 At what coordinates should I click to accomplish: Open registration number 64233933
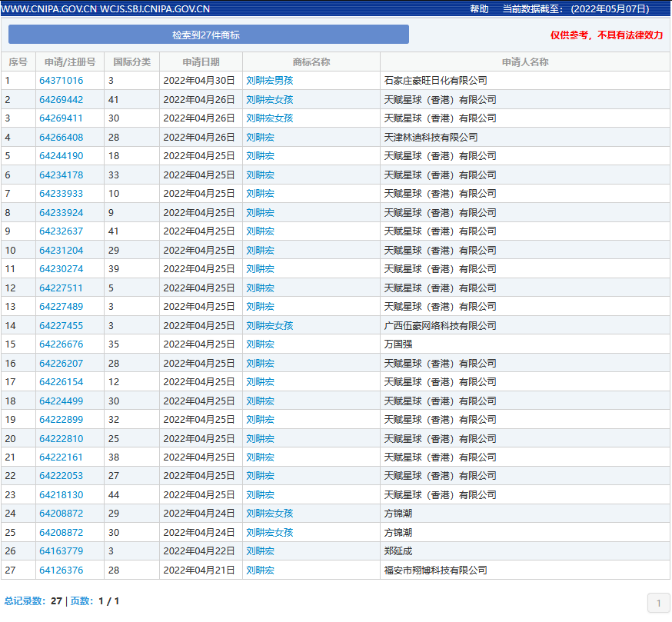pyautogui.click(x=62, y=194)
